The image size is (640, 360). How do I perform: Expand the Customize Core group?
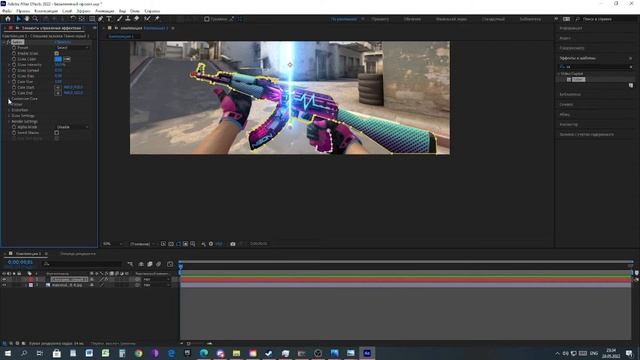pos(9,99)
